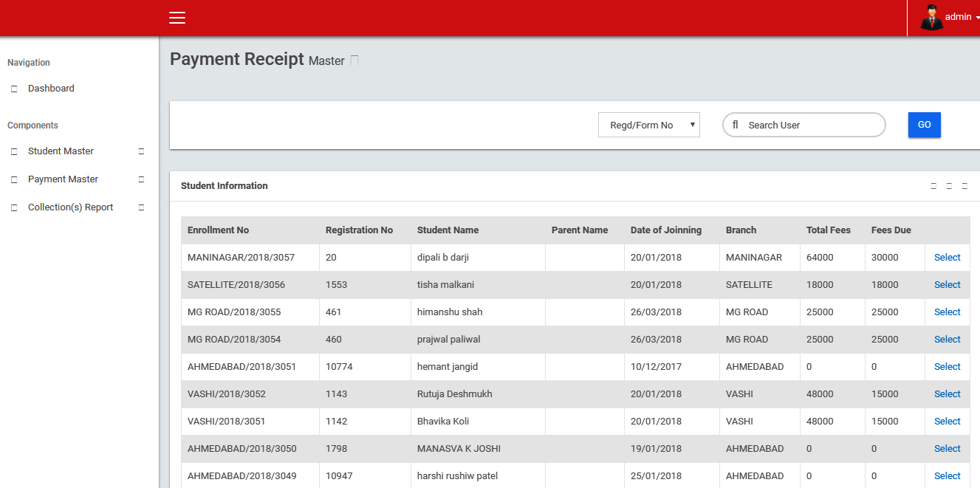Click enrollment number VASHI/2018/3052
980x488 pixels.
pyautogui.click(x=227, y=394)
